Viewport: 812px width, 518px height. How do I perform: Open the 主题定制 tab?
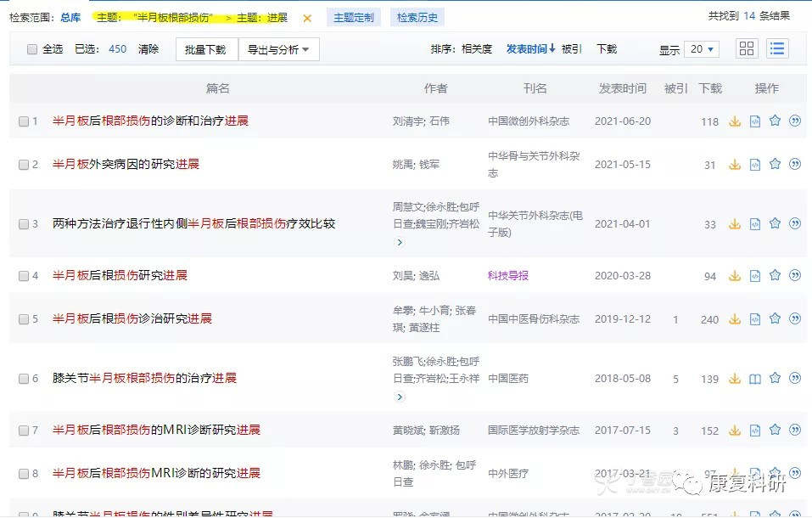point(353,17)
